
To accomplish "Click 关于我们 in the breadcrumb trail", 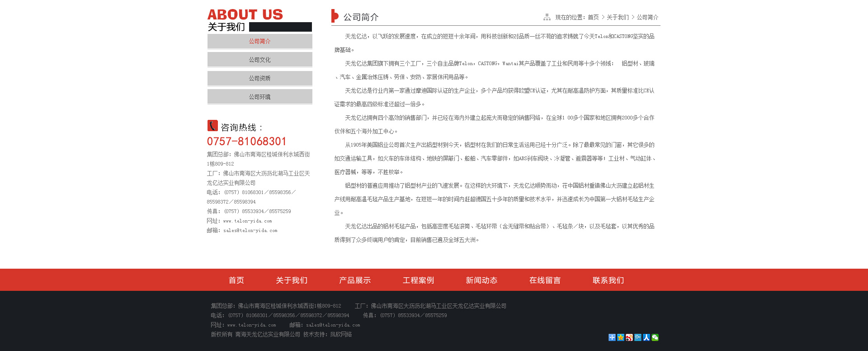I will pyautogui.click(x=618, y=17).
